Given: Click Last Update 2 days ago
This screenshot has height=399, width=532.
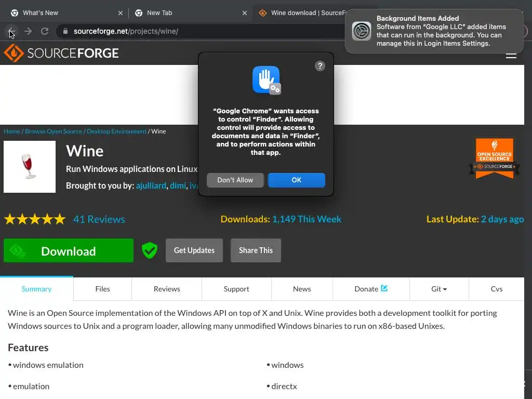Looking at the screenshot, I should (475, 219).
